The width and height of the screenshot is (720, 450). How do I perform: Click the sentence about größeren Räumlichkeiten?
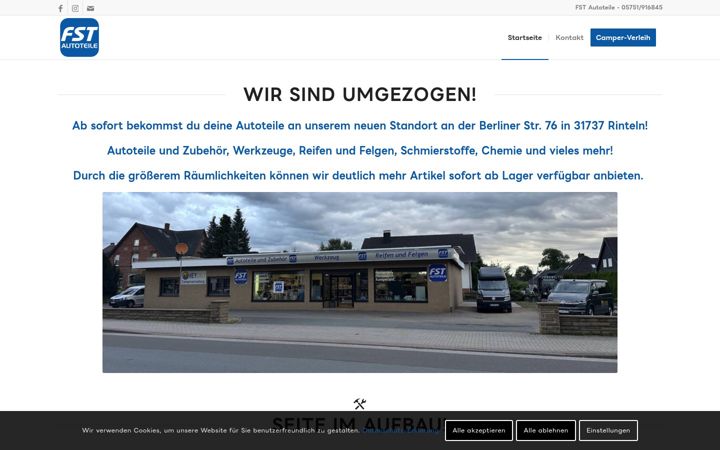(358, 175)
